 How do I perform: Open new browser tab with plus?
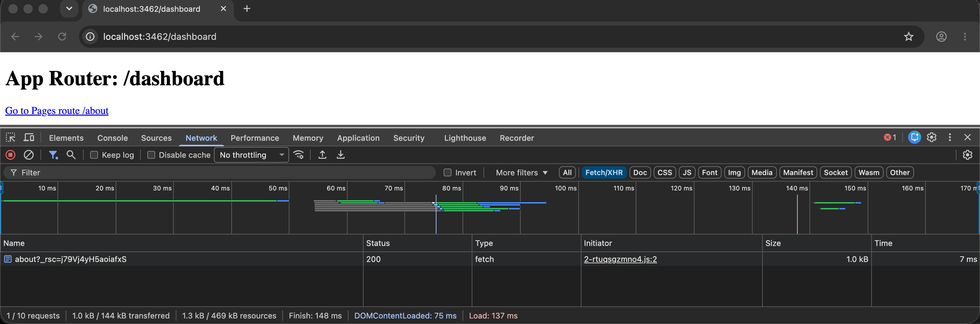pyautogui.click(x=247, y=9)
